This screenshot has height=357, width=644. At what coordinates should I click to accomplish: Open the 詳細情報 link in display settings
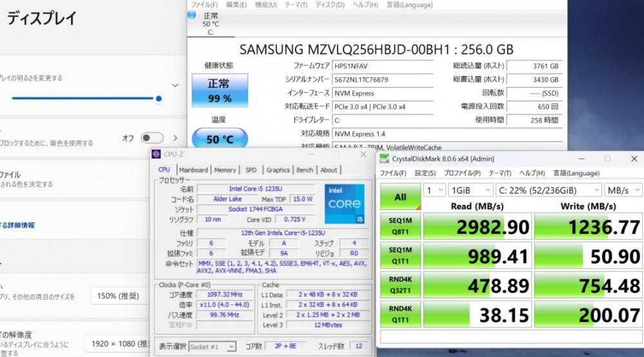[17, 225]
